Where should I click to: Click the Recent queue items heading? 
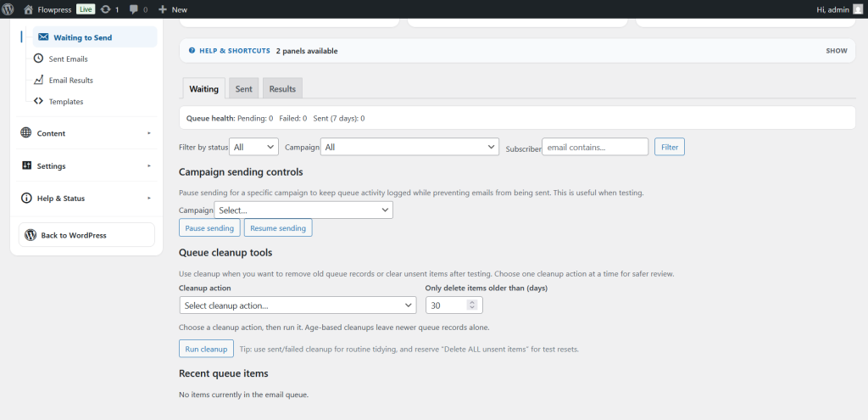[x=224, y=373]
